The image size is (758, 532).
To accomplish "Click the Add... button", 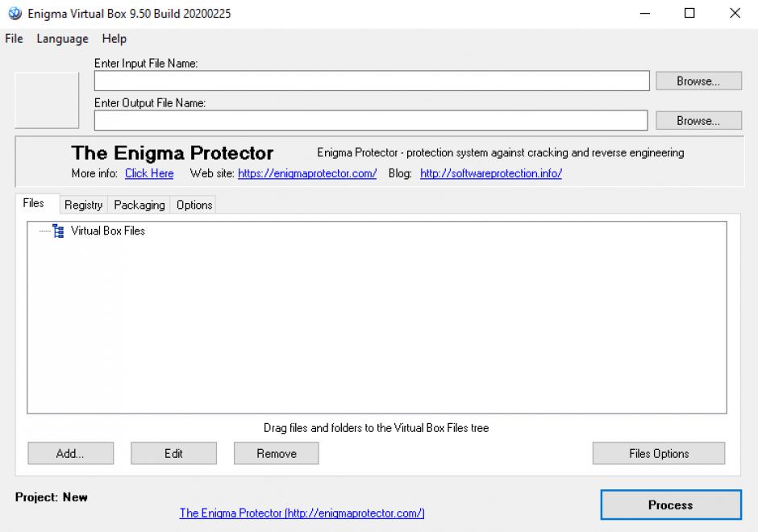I will tap(71, 453).
